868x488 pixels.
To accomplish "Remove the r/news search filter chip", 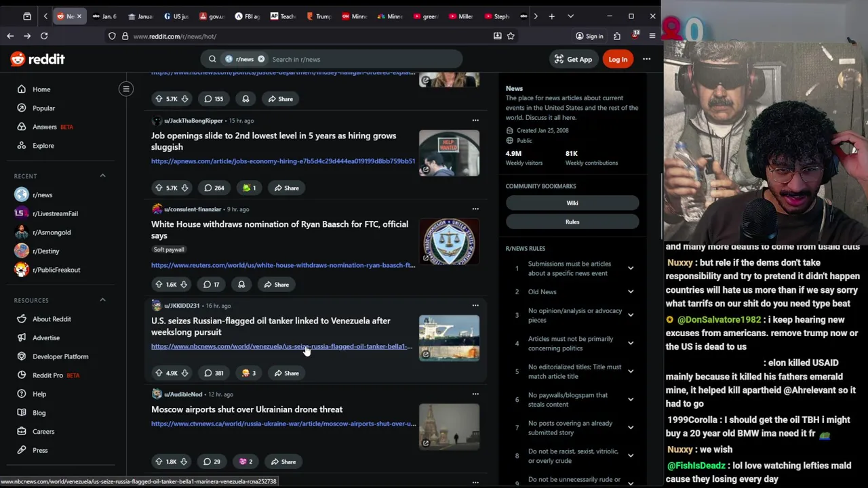I will (261, 59).
